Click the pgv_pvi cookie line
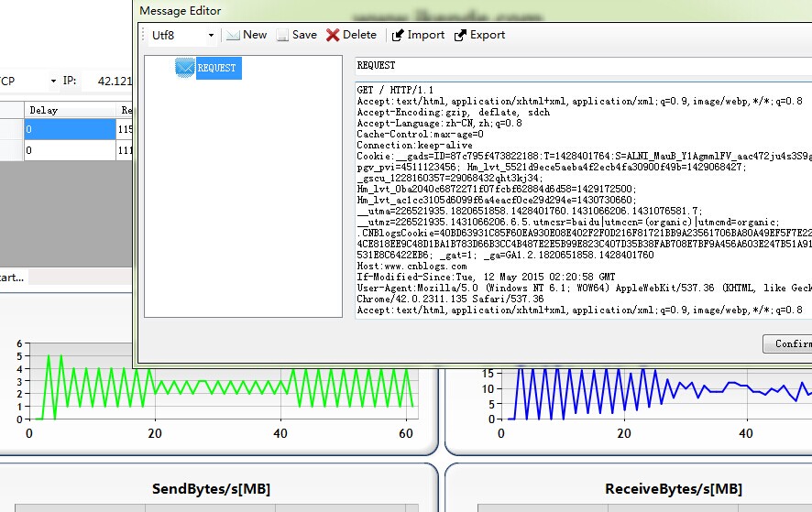 pos(552,167)
